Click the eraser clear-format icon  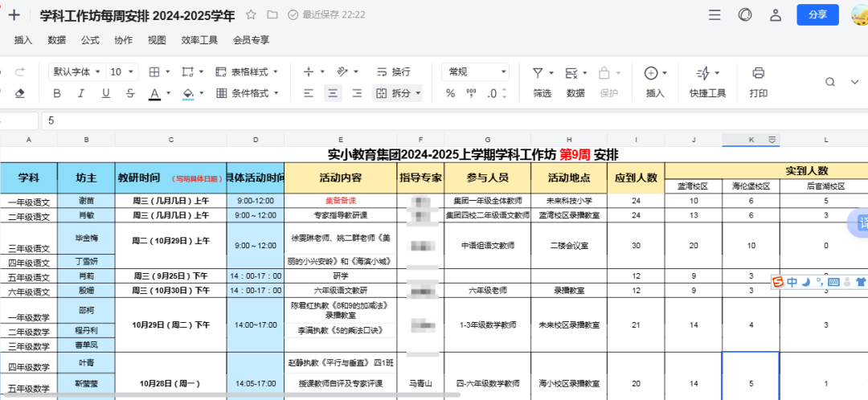(20, 93)
